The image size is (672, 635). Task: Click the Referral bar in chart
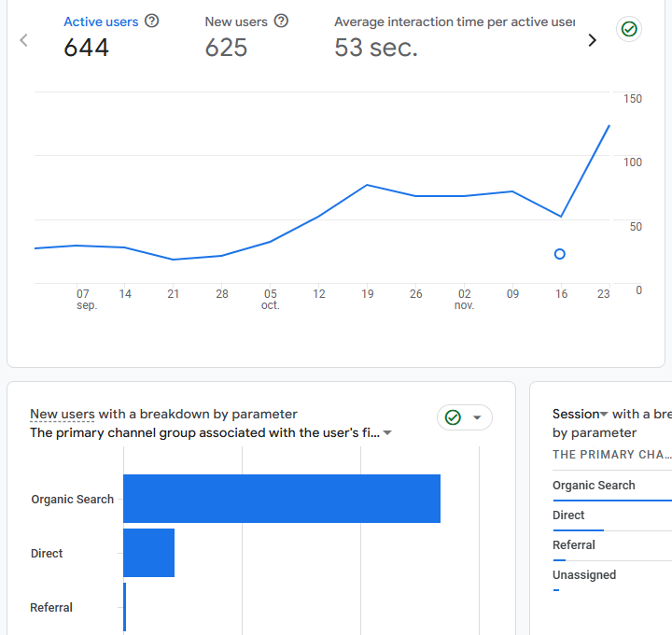(x=125, y=607)
